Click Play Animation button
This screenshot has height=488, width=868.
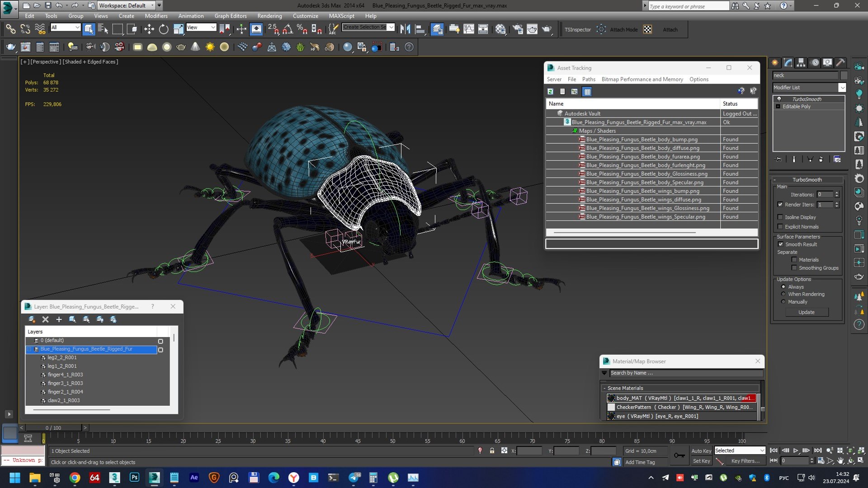click(796, 450)
